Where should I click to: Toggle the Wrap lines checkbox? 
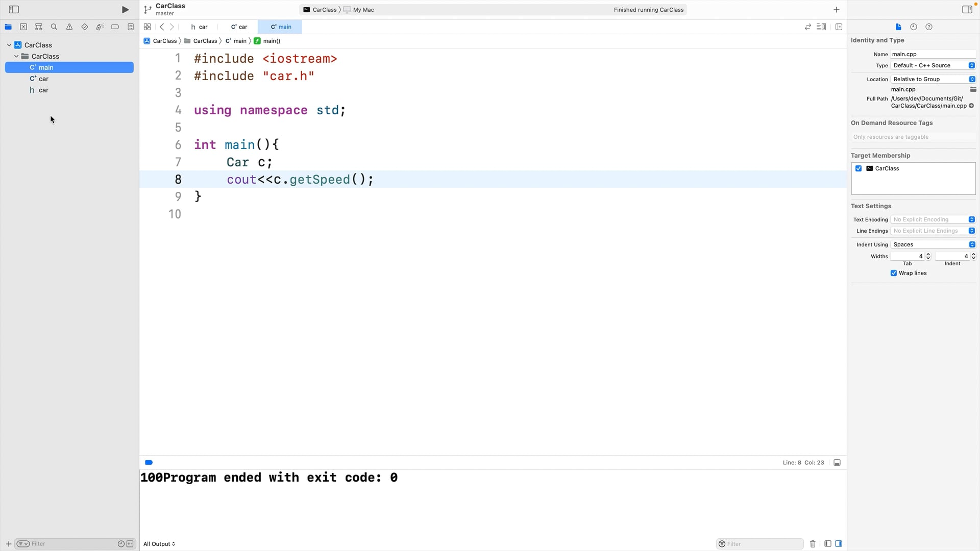(894, 273)
